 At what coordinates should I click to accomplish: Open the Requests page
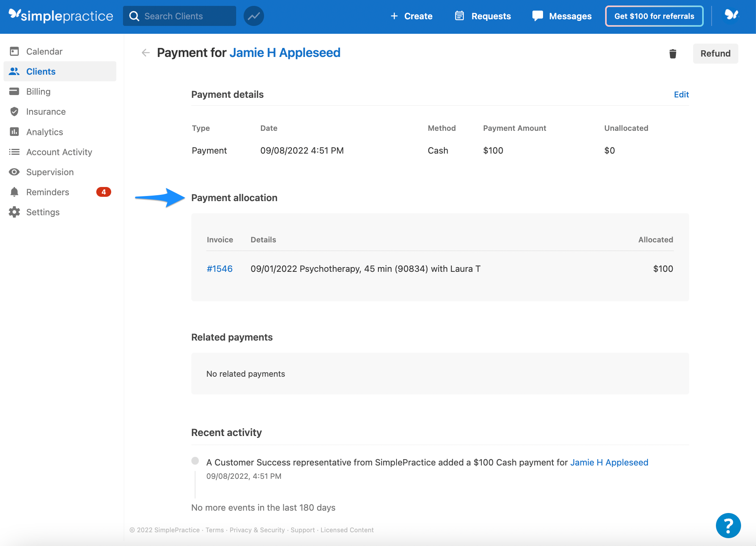coord(483,16)
